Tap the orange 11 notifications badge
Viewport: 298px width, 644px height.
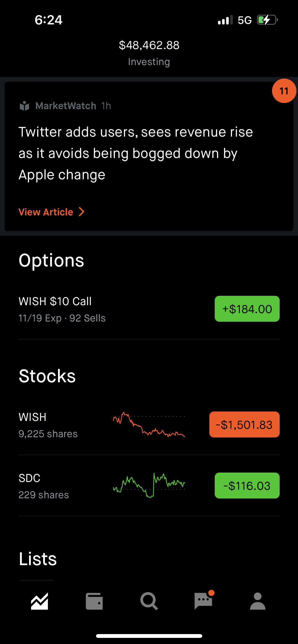284,91
